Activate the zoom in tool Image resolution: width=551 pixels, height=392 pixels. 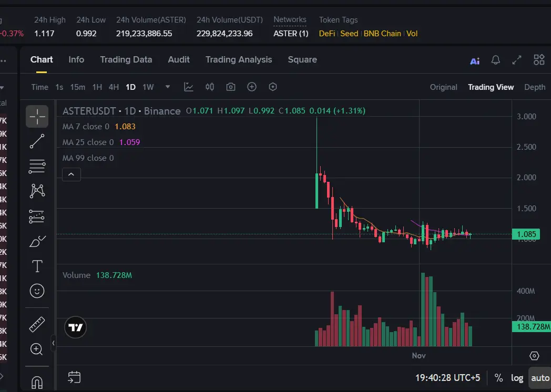point(37,349)
